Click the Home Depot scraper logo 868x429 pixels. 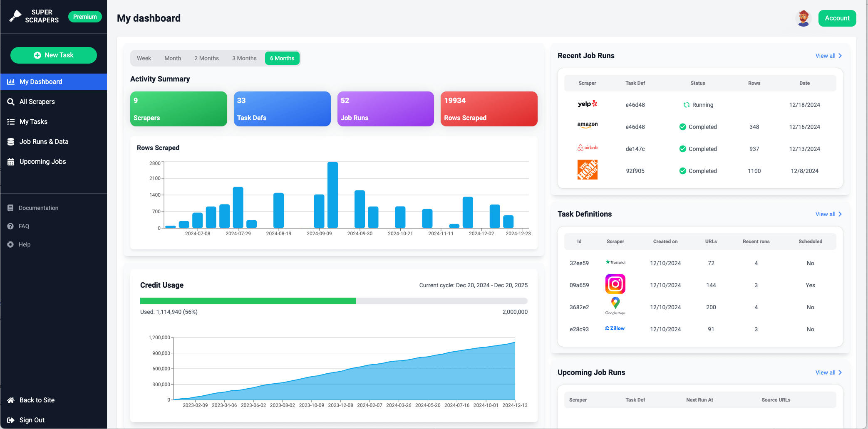coord(587,170)
